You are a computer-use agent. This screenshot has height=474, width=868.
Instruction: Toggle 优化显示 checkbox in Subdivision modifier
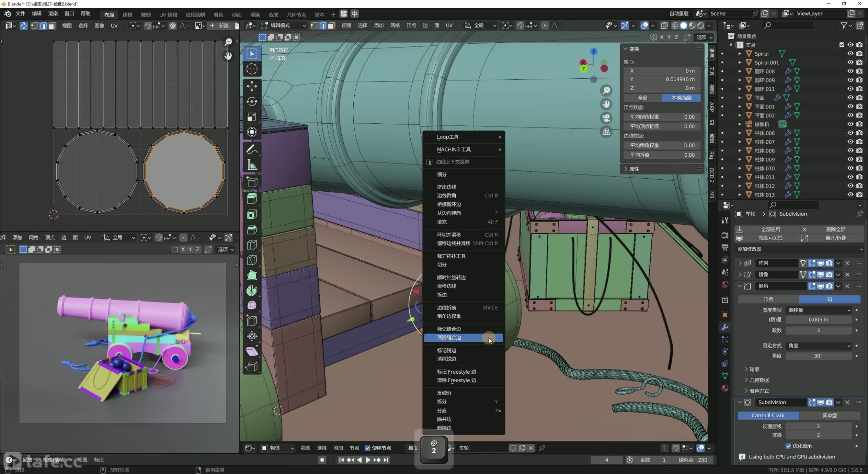pos(788,446)
